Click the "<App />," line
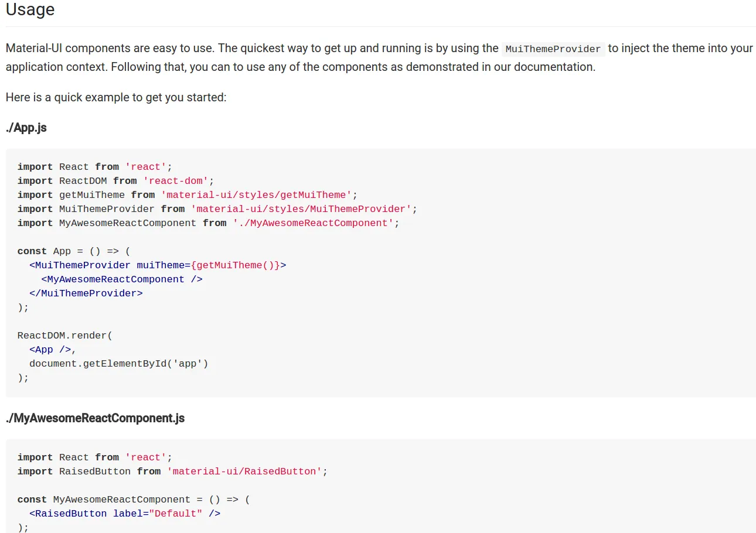This screenshot has height=533, width=756. (x=53, y=350)
